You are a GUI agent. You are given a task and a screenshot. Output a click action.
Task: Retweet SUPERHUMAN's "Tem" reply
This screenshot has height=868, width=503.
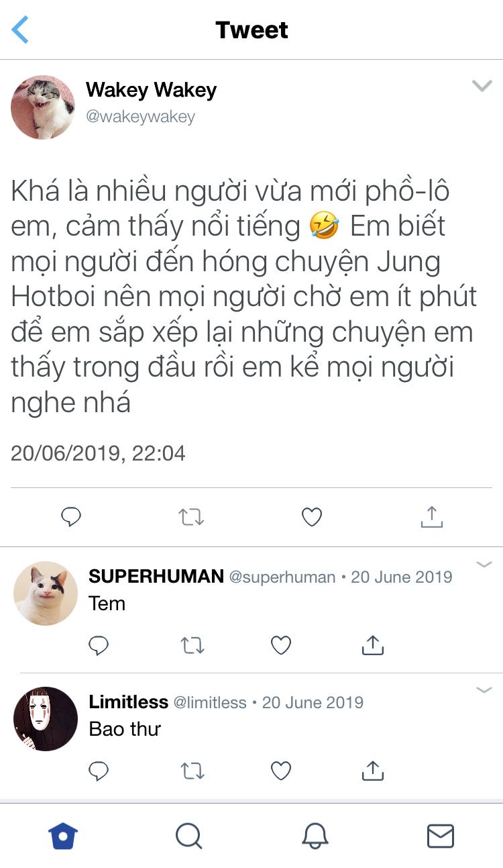[192, 645]
